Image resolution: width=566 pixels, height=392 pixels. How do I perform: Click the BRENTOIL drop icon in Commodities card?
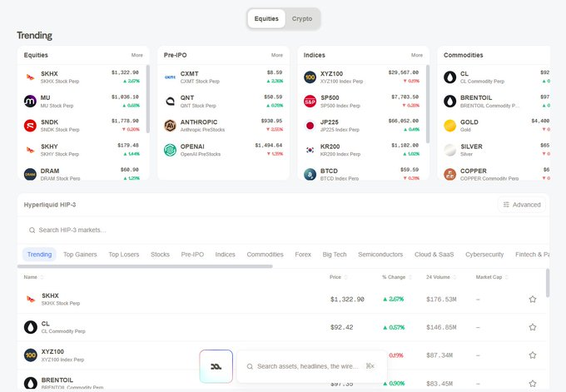449,102
